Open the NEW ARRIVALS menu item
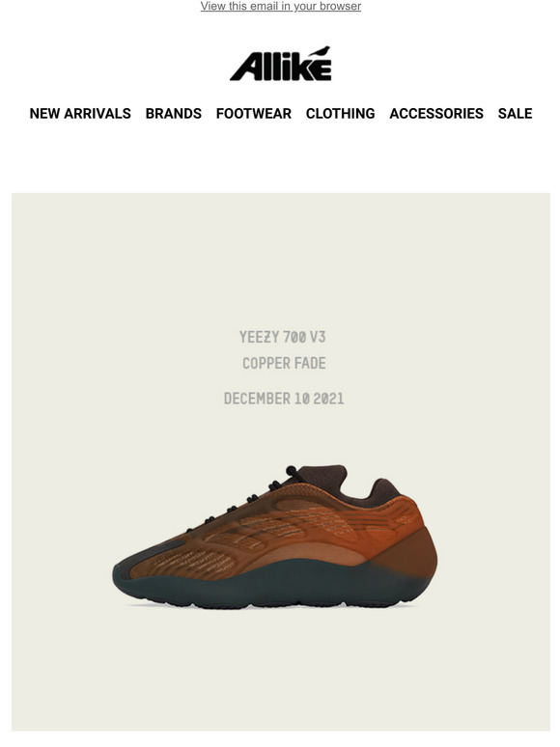 pyautogui.click(x=80, y=113)
